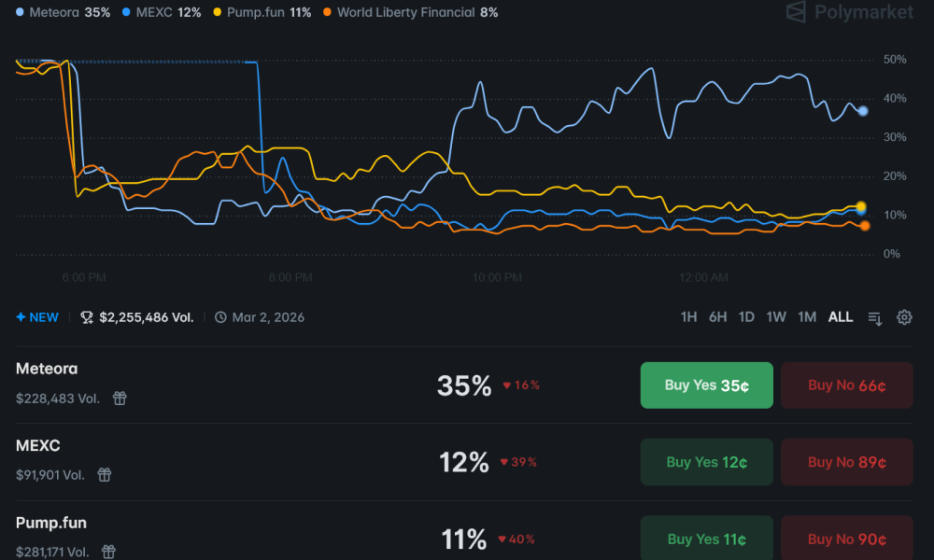This screenshot has height=560, width=934.
Task: Open chart settings with the gear icon
Action: click(x=904, y=317)
